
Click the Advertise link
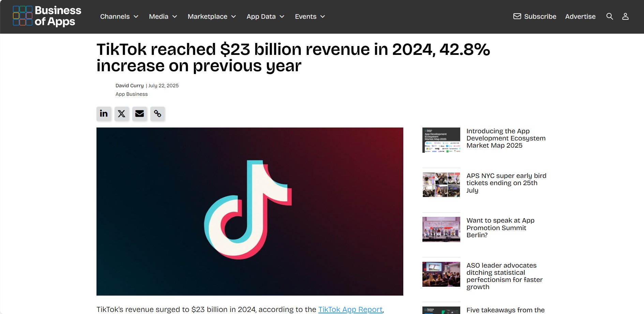click(x=580, y=16)
